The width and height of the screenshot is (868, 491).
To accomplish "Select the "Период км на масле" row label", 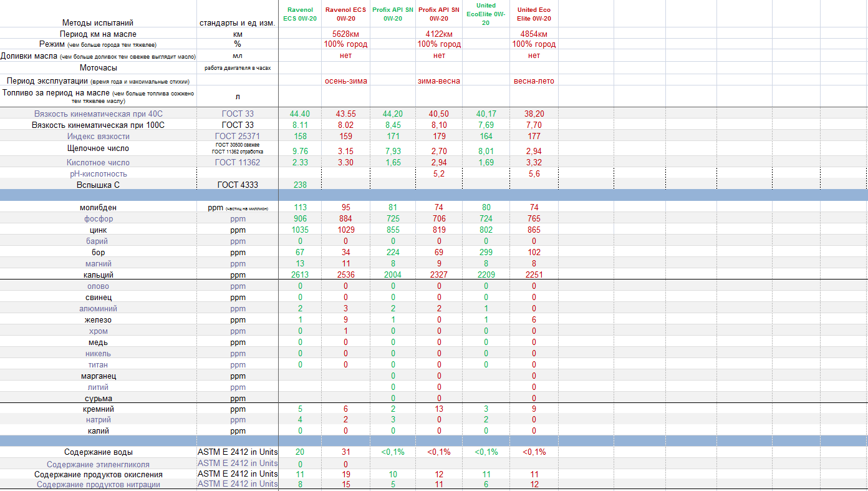I will tap(98, 34).
